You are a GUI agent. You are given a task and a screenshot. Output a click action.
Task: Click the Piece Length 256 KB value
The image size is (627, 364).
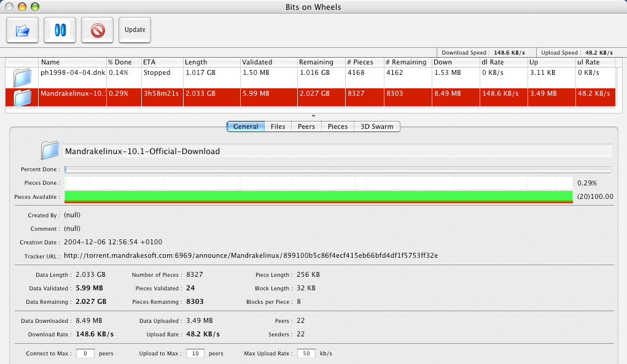308,274
